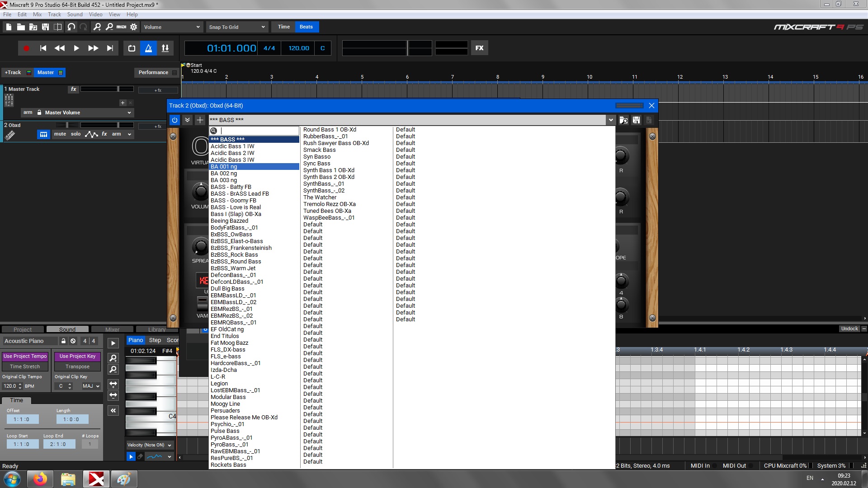Play the project from the transport
868x488 pixels.
click(76, 48)
